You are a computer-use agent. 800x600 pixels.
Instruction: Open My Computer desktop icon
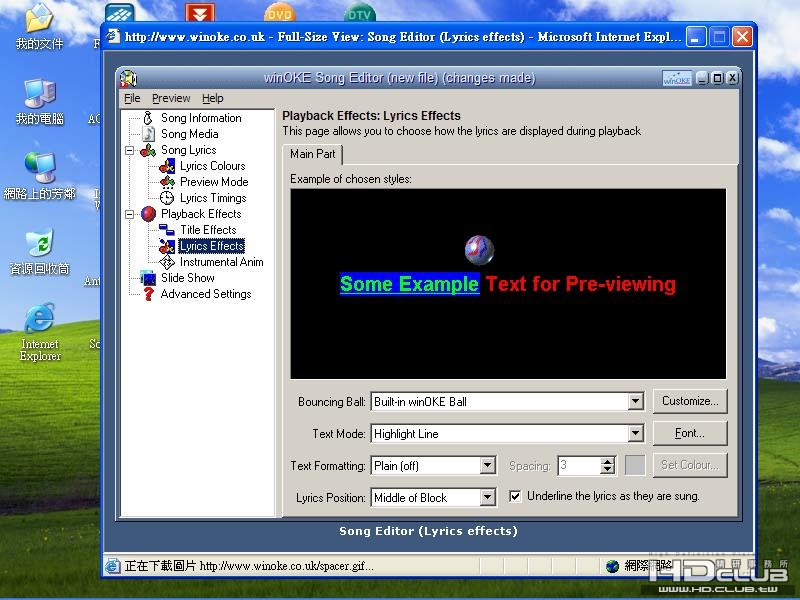[39, 102]
